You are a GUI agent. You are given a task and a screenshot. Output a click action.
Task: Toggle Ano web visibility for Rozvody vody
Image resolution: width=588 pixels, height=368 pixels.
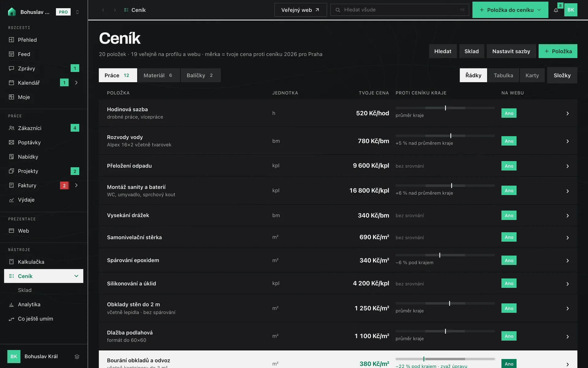pos(509,141)
